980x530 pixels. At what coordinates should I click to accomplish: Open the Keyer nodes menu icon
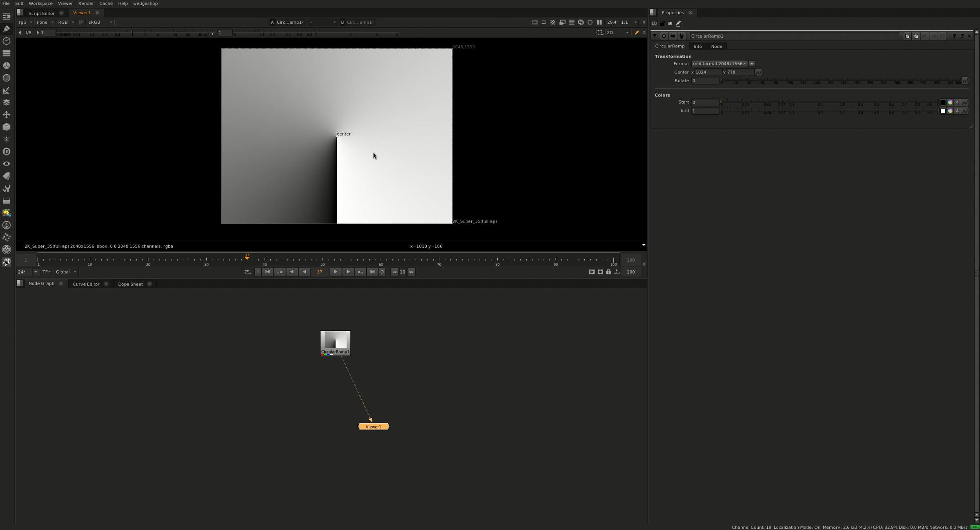pos(7,90)
